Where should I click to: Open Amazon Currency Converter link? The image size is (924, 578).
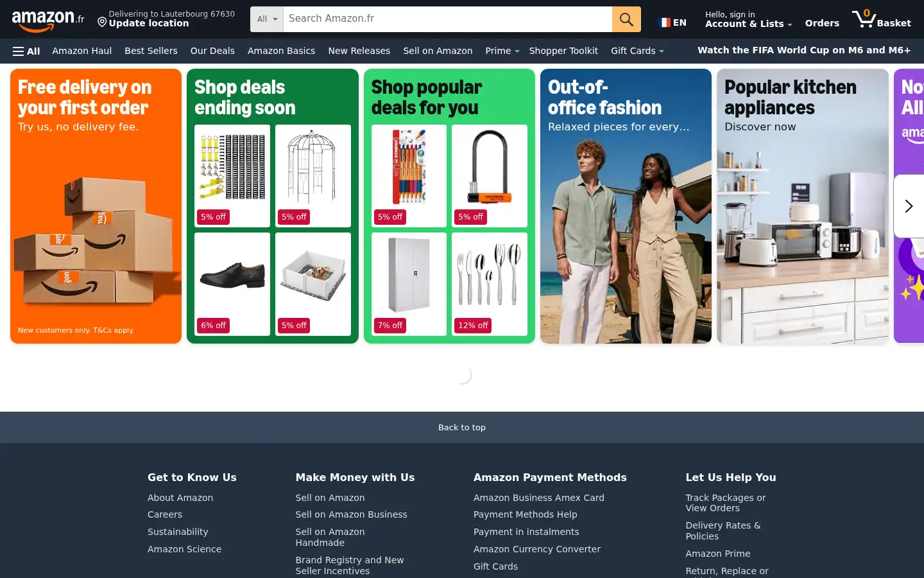pos(537,549)
